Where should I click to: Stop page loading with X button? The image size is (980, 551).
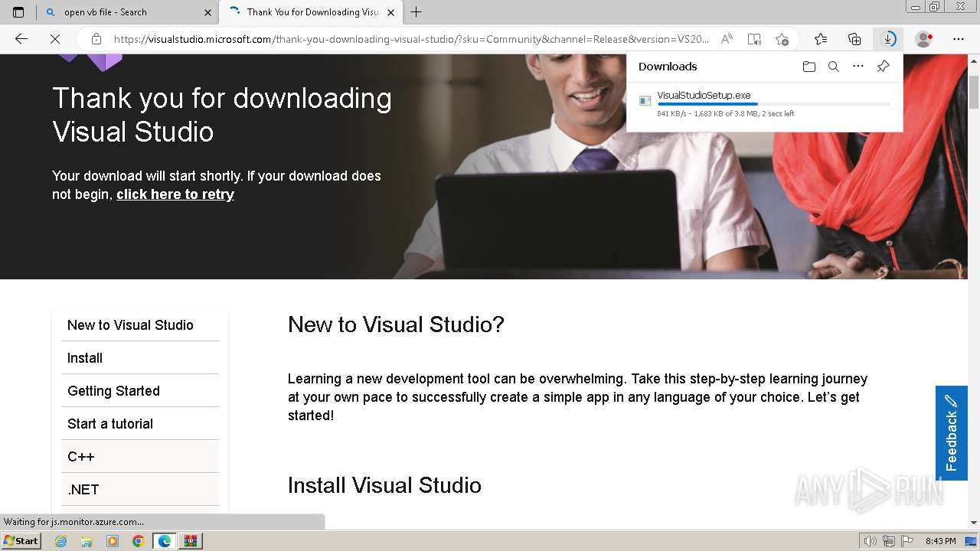55,39
